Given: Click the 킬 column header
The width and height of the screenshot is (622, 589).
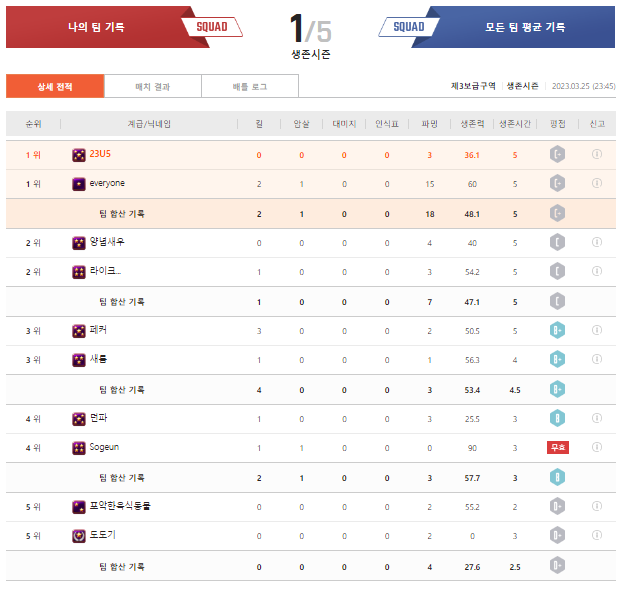Looking at the screenshot, I should coord(259,124).
